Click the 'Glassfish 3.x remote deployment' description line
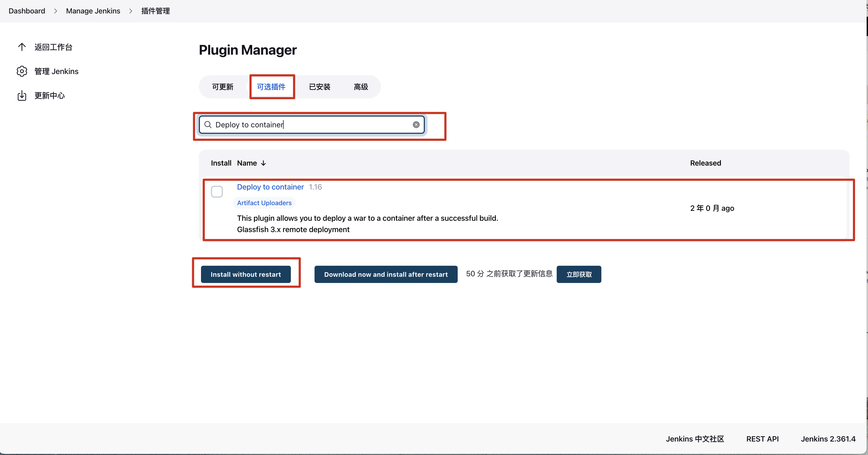The image size is (868, 455). pyautogui.click(x=293, y=229)
